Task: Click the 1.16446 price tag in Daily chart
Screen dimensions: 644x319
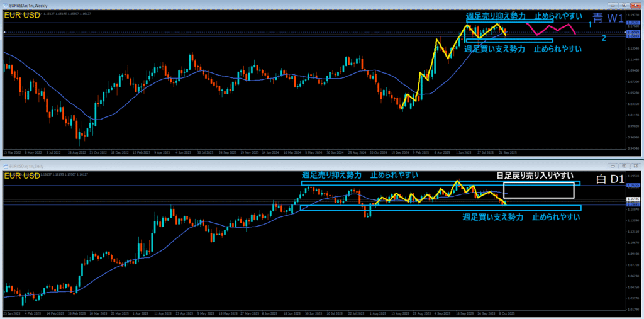Action: (632, 199)
